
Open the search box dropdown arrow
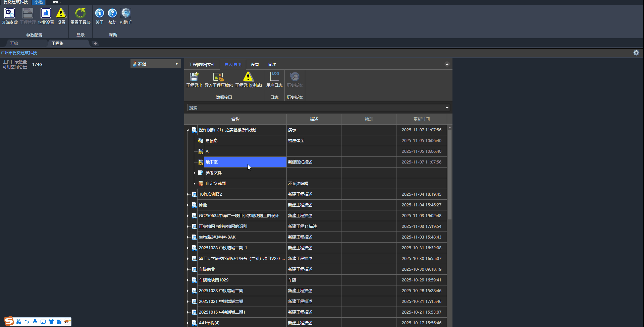pyautogui.click(x=447, y=108)
